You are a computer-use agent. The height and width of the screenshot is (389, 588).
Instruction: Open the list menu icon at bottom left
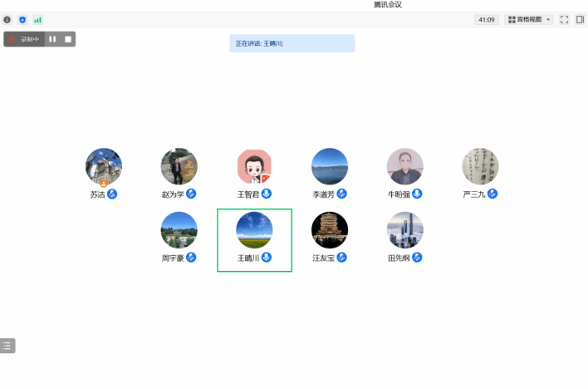pos(7,346)
